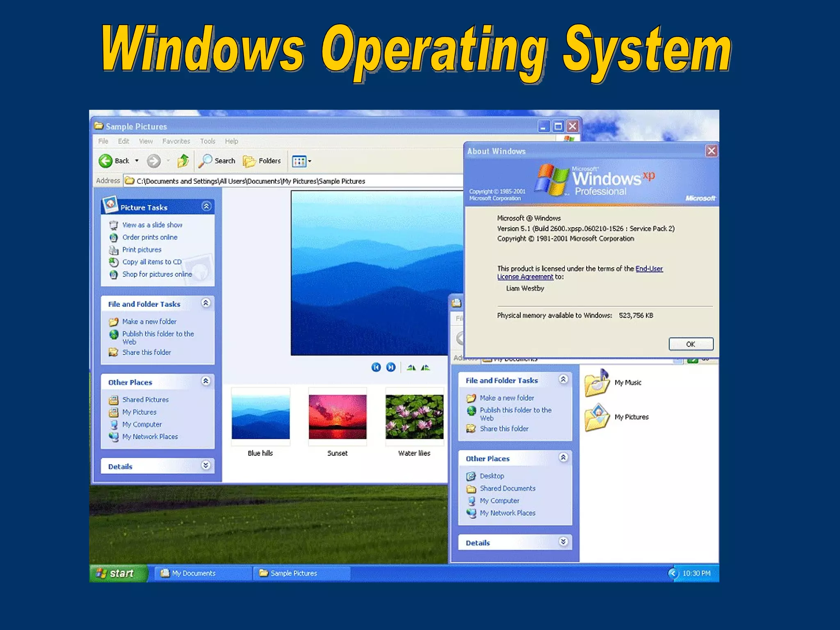This screenshot has height=630, width=840.
Task: Click Share this folder icon in Sample Pictures
Action: click(114, 352)
